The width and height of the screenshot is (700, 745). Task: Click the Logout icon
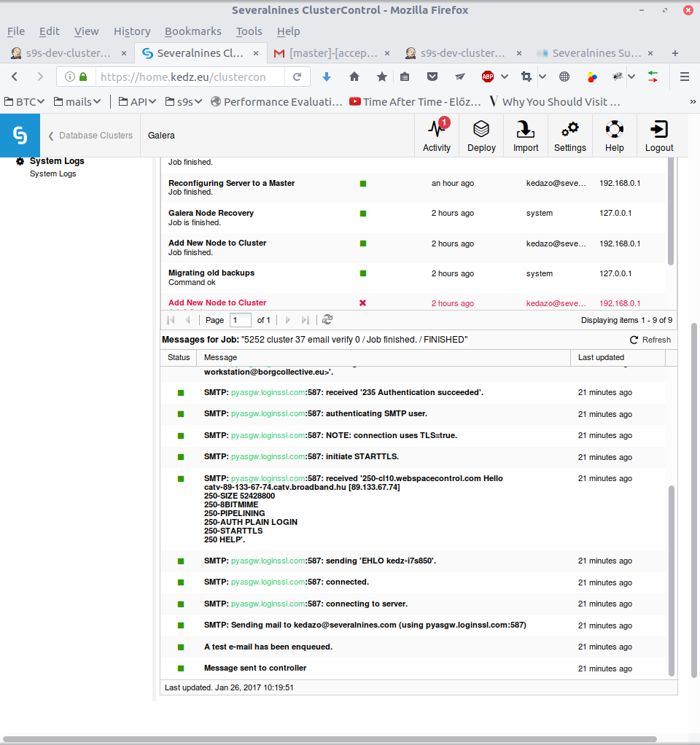(x=658, y=136)
